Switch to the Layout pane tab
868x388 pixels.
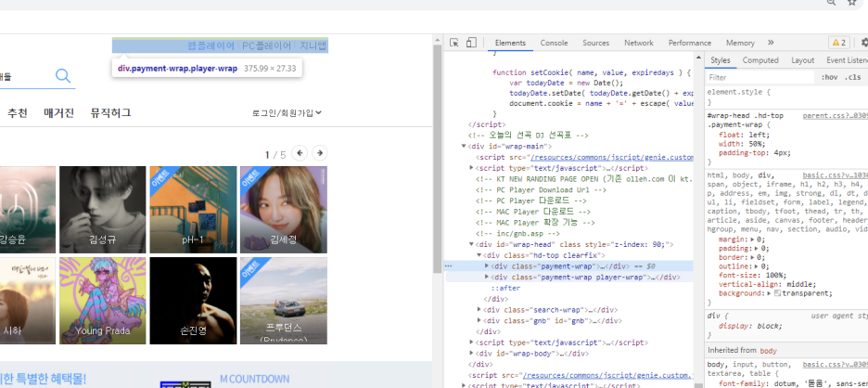[803, 59]
